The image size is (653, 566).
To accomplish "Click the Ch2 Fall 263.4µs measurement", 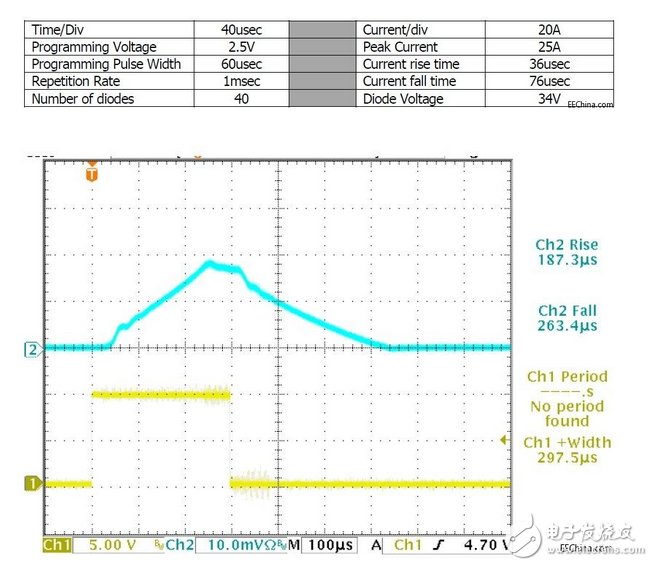I will click(566, 318).
